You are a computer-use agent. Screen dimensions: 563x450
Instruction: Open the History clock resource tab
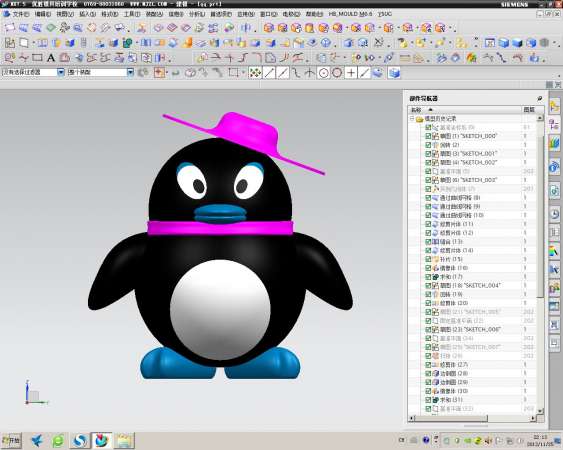tap(555, 214)
